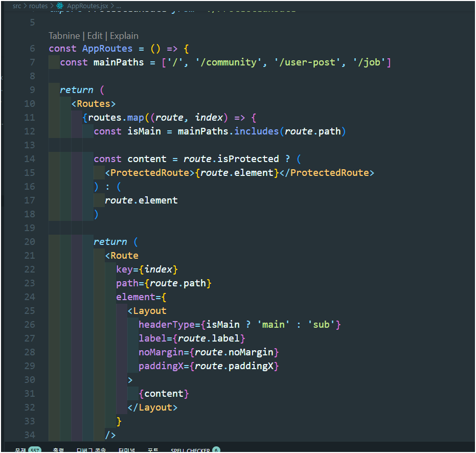Click the '/community' string literal
The width and height of the screenshot is (476, 453).
click(x=228, y=62)
